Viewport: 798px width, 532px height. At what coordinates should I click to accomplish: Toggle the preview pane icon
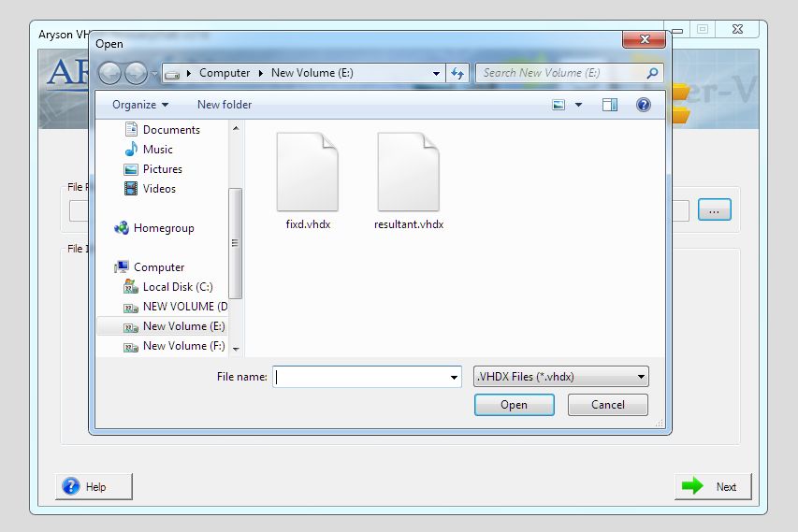[610, 105]
